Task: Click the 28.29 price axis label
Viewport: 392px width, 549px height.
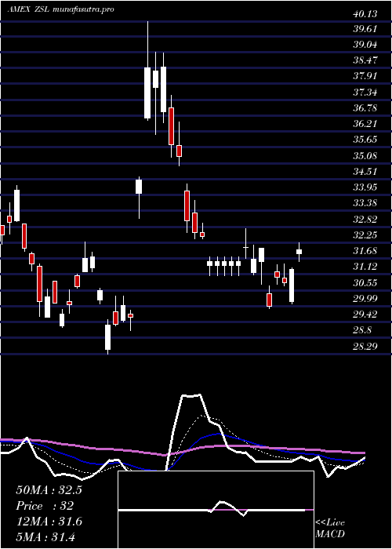Action: (x=365, y=347)
